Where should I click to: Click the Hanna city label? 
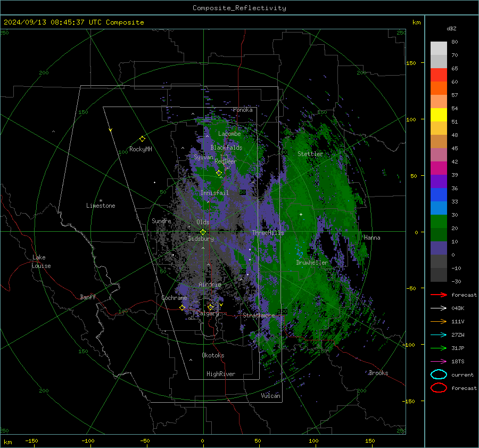[x=372, y=238]
